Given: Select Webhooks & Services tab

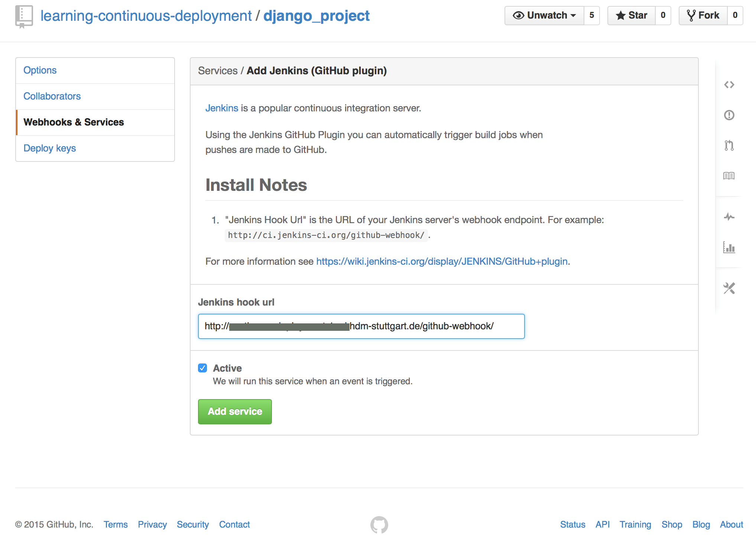Looking at the screenshot, I should pyautogui.click(x=95, y=123).
